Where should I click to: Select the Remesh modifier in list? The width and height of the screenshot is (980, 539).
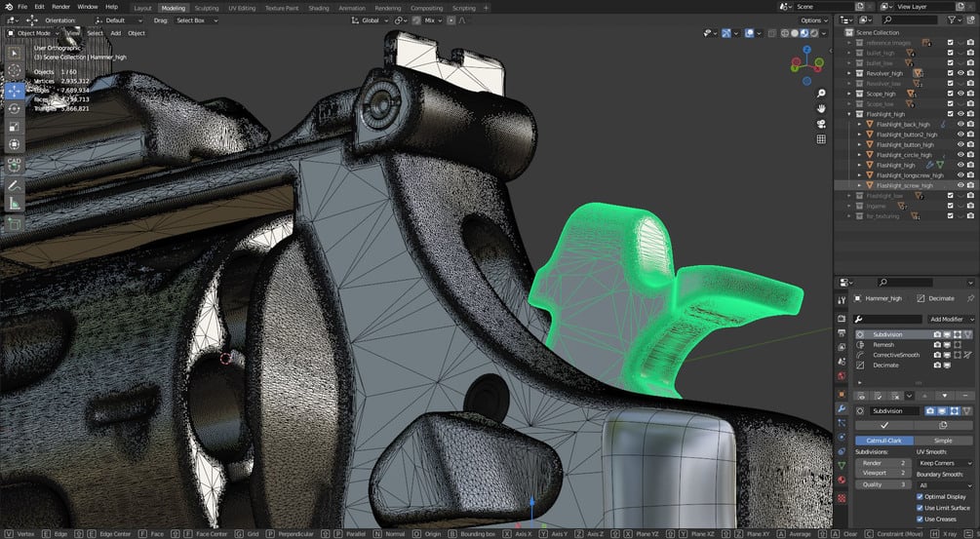click(915, 345)
